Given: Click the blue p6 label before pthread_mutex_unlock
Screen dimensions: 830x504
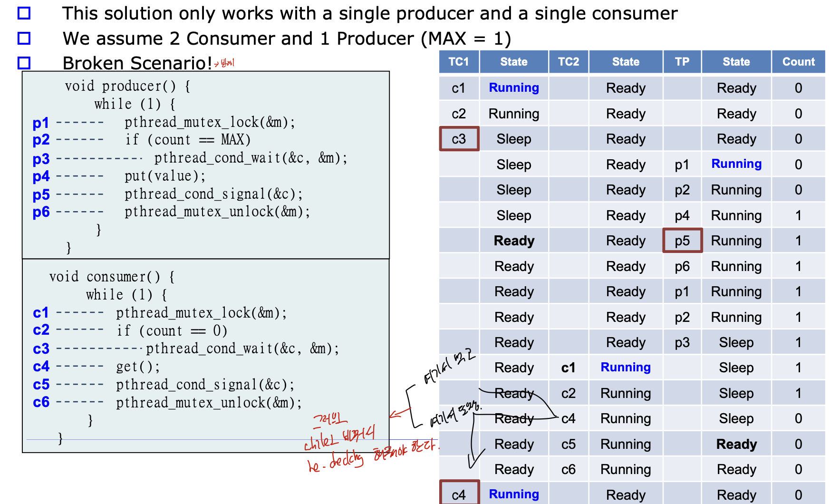Looking at the screenshot, I should click(x=41, y=212).
